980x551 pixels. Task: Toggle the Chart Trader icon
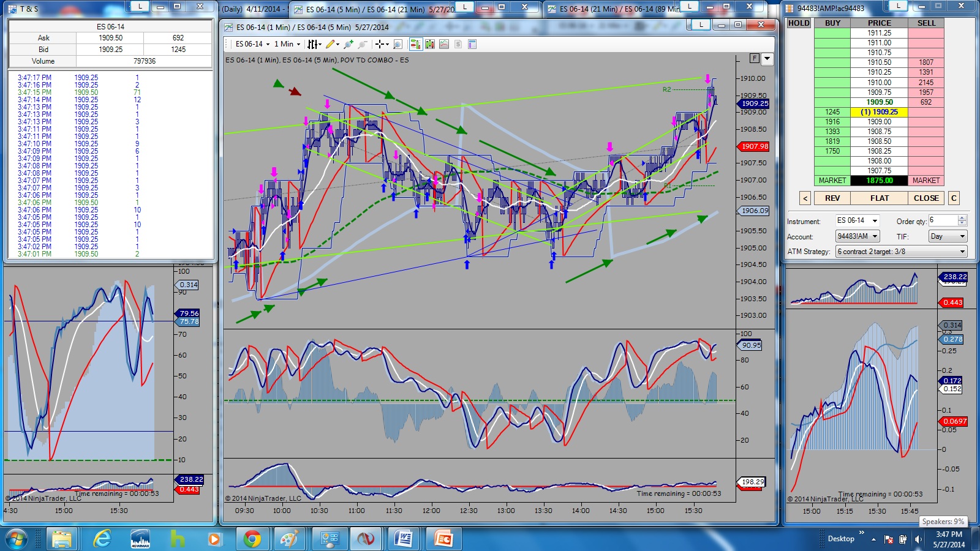coord(416,44)
